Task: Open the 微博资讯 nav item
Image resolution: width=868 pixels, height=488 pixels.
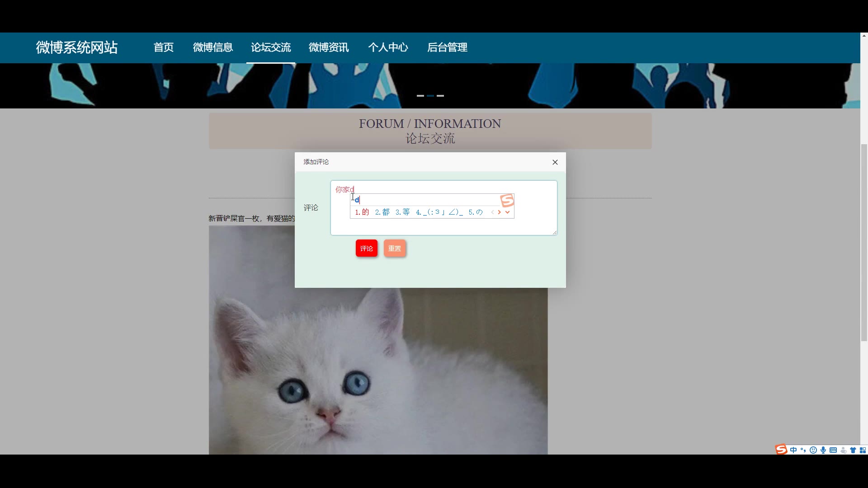Action: 329,47
